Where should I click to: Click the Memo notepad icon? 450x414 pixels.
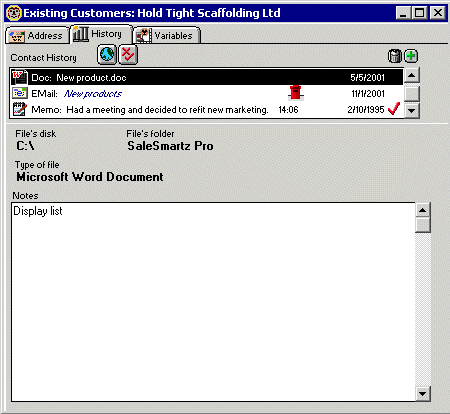tap(19, 109)
